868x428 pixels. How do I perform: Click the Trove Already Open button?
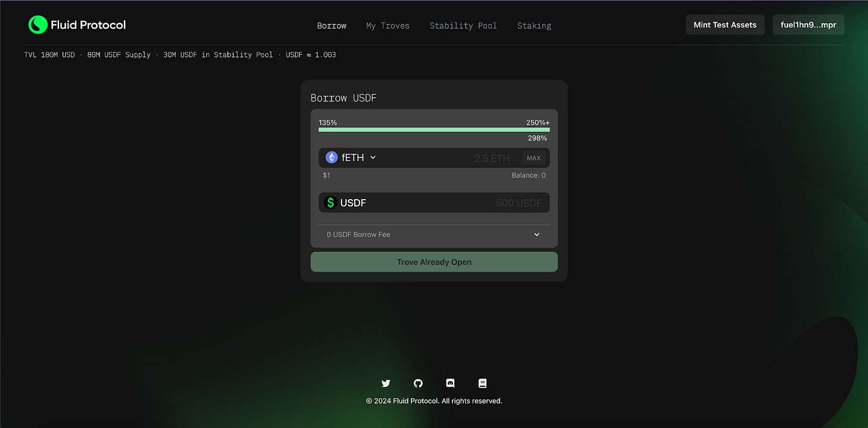point(434,262)
